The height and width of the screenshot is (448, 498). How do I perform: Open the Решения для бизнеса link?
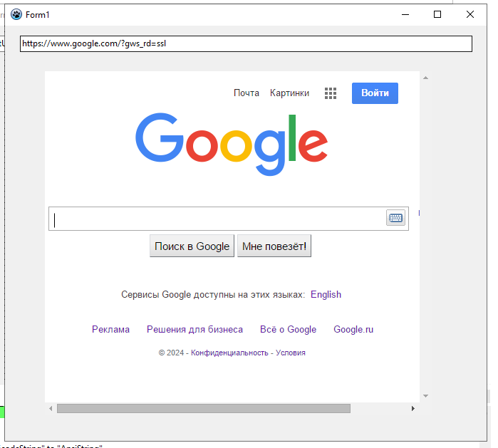pyautogui.click(x=194, y=330)
